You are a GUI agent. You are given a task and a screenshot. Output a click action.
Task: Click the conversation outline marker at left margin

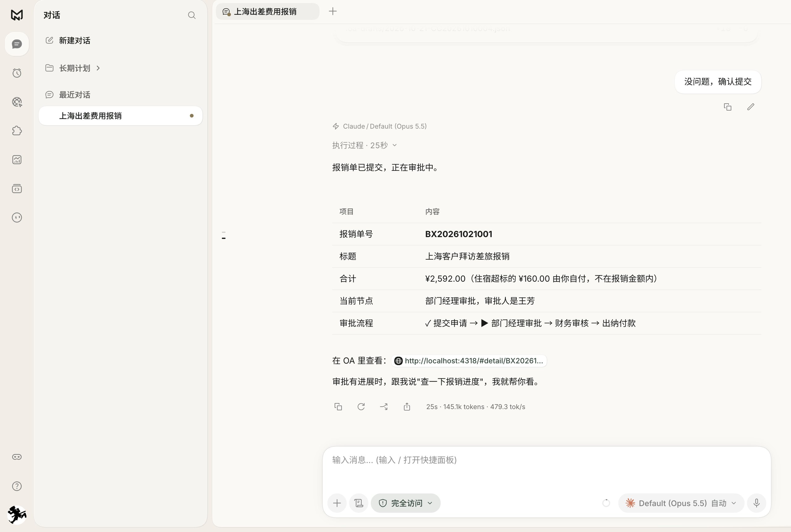[224, 236]
